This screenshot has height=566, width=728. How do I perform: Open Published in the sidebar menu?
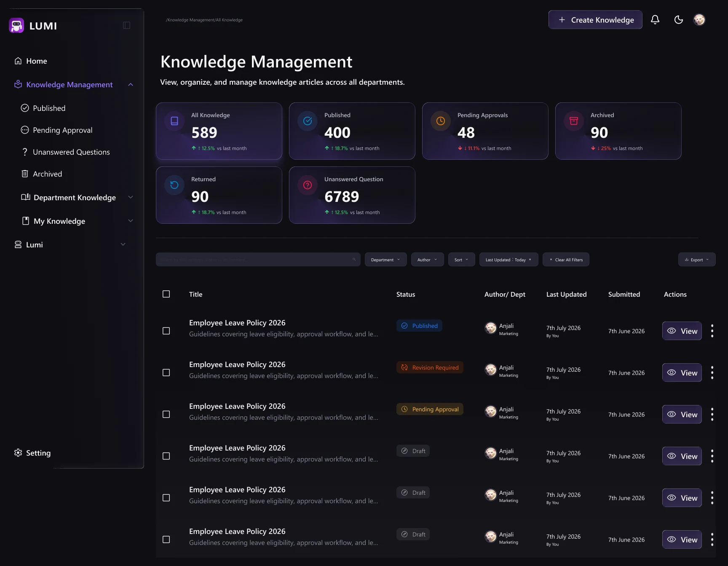coord(43,108)
